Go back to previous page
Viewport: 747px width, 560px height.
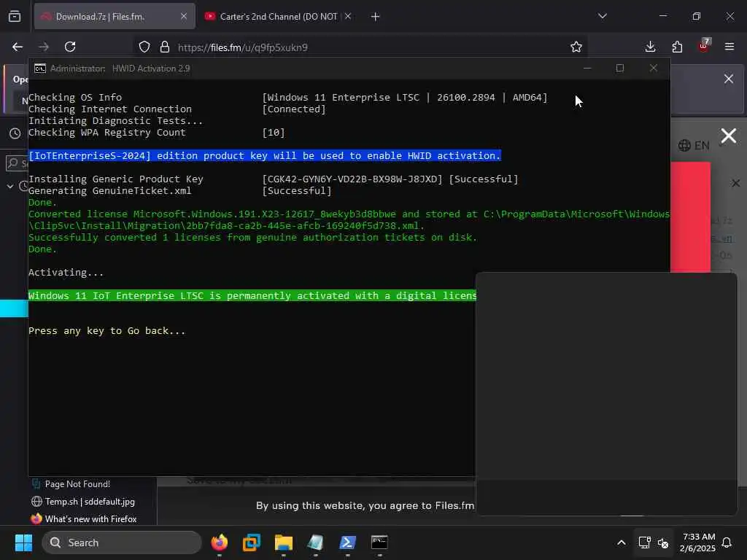point(18,47)
